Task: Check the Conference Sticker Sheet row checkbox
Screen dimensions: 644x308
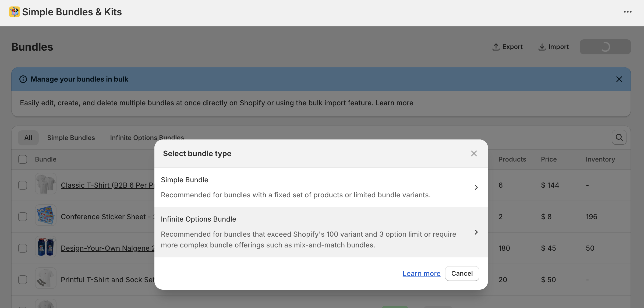Action: tap(23, 217)
